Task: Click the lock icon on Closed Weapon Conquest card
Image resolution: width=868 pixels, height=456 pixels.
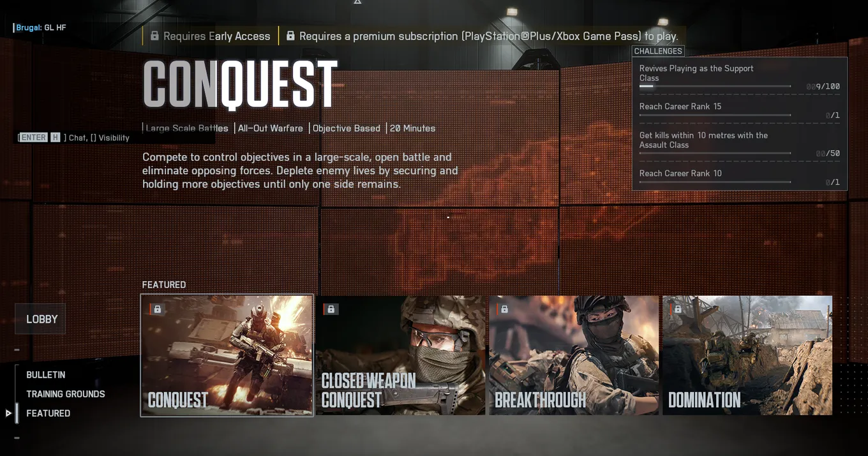Action: 331,309
